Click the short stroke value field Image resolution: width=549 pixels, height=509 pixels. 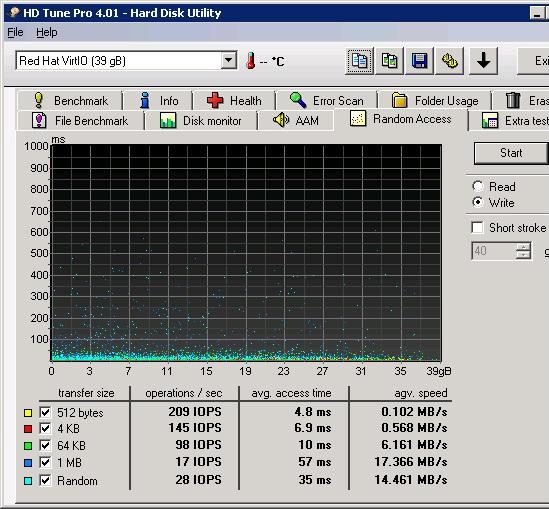pyautogui.click(x=494, y=251)
